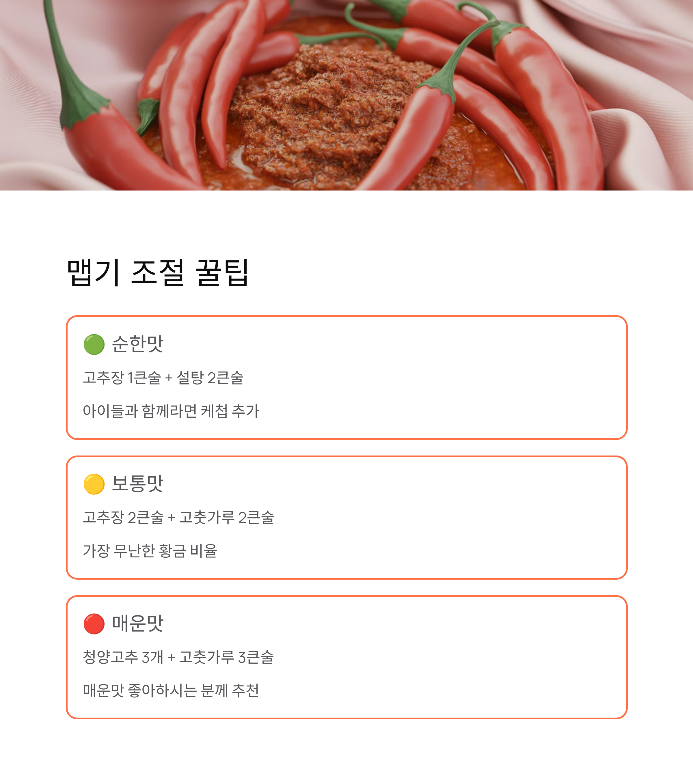Click the text 매운맛 좋아하시는 분께 추천
Viewport: 693px width, 784px height.
click(x=171, y=690)
